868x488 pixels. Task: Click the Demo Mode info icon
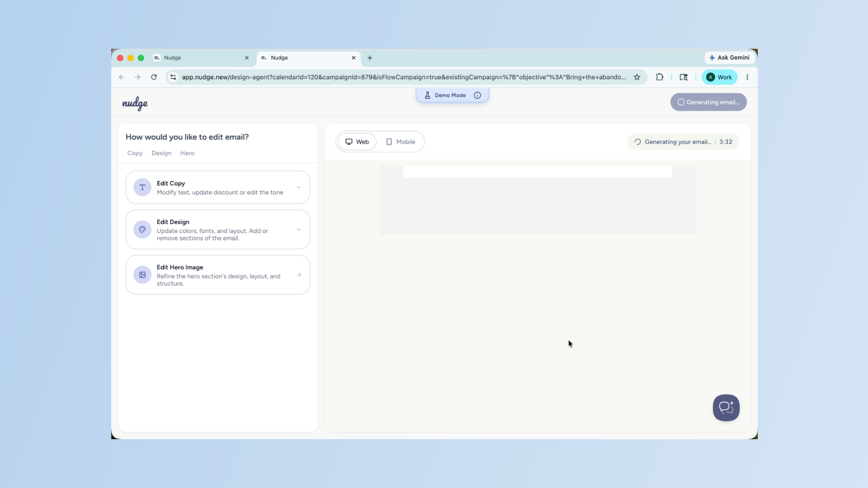[x=477, y=95]
